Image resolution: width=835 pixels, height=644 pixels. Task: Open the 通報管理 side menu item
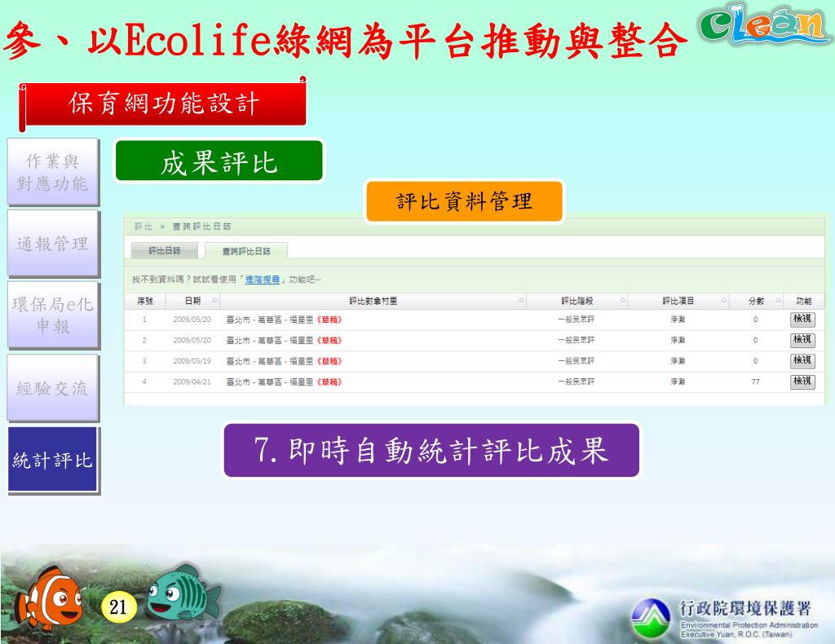(x=53, y=244)
